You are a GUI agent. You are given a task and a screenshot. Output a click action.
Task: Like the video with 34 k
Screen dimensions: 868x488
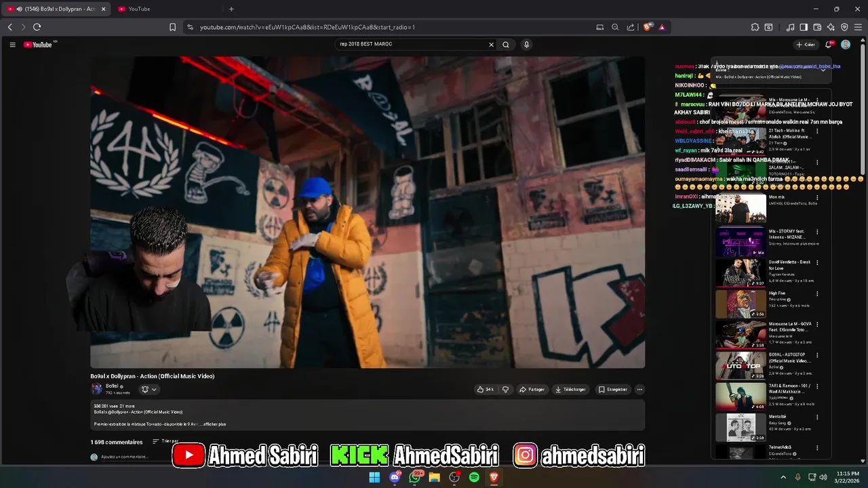coord(486,389)
